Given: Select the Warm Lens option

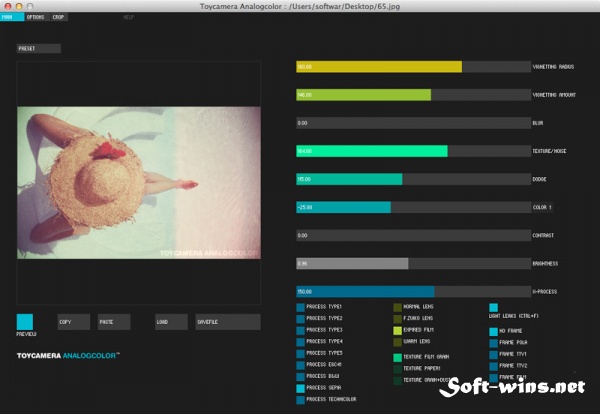Looking at the screenshot, I should pos(398,342).
